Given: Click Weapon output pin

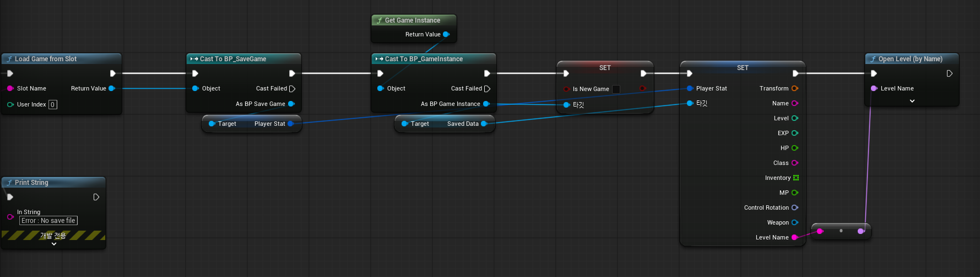Looking at the screenshot, I should pos(795,222).
